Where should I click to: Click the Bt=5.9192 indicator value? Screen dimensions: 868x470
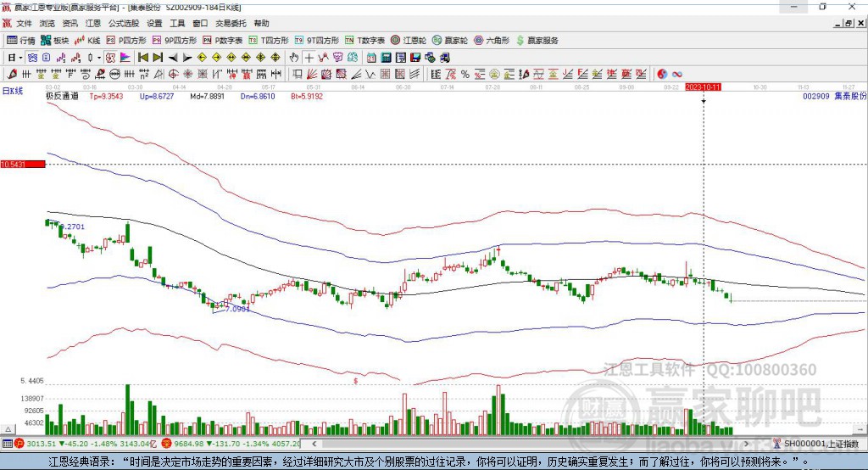(307, 97)
